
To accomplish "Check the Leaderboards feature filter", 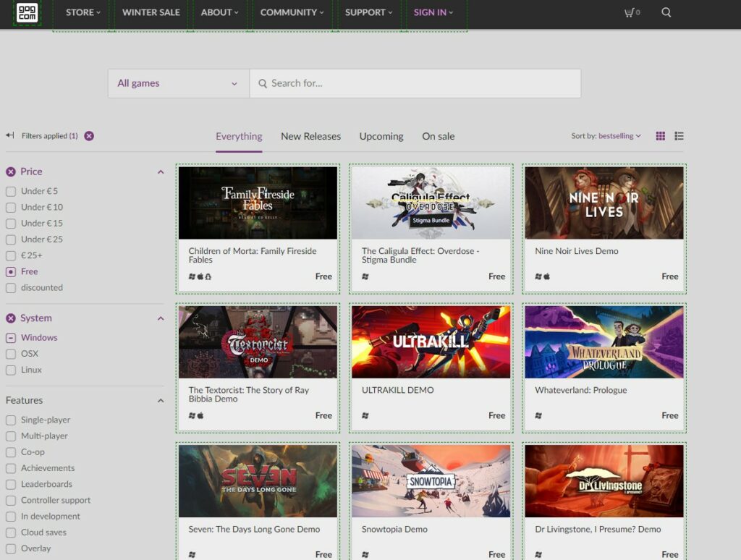I will (11, 484).
